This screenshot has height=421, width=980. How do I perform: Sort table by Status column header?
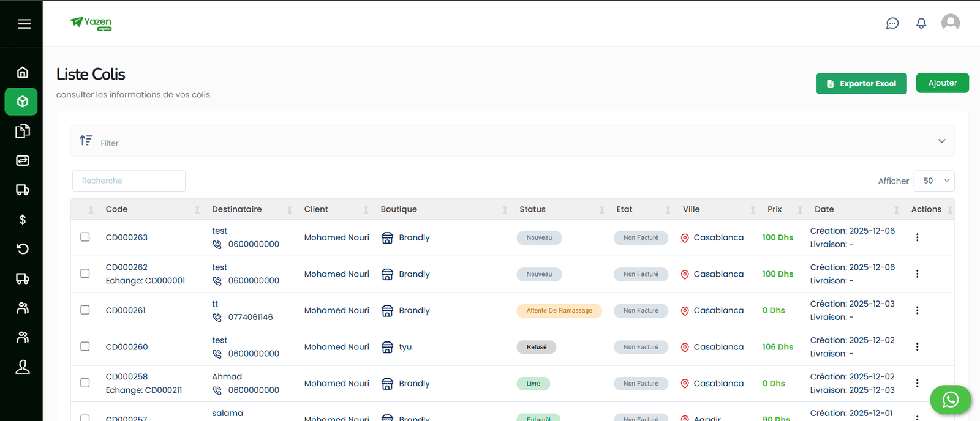532,209
